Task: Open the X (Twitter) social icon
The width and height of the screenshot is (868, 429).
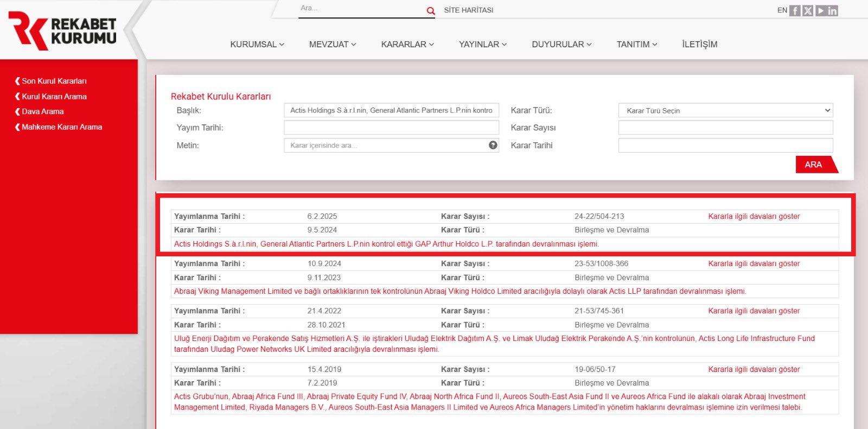Action: pos(808,10)
